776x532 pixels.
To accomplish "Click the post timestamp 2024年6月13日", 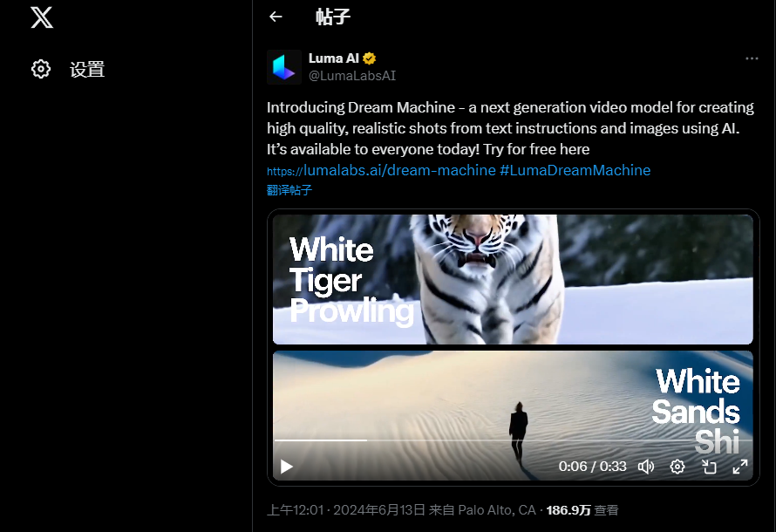I will pyautogui.click(x=379, y=510).
